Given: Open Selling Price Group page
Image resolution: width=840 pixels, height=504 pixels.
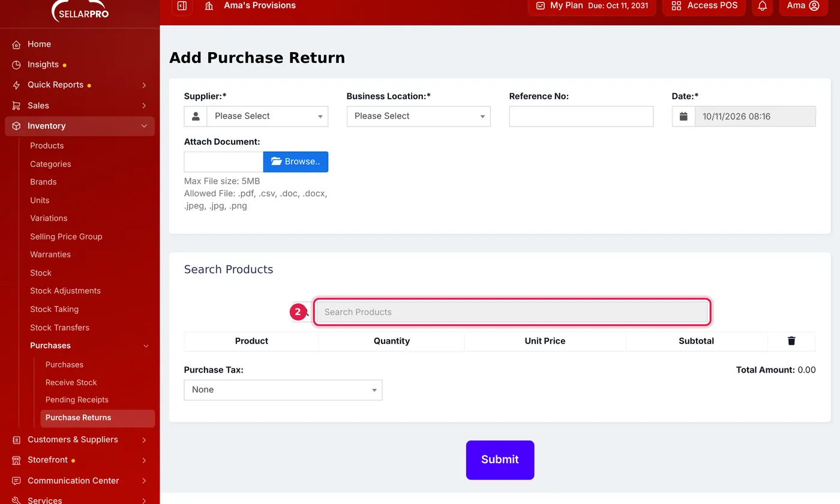Looking at the screenshot, I should 66,237.
